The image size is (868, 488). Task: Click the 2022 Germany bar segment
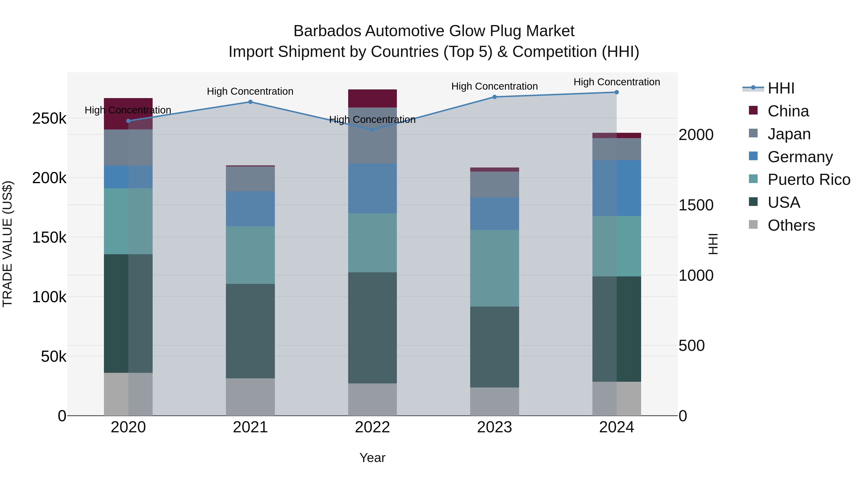[x=372, y=189]
